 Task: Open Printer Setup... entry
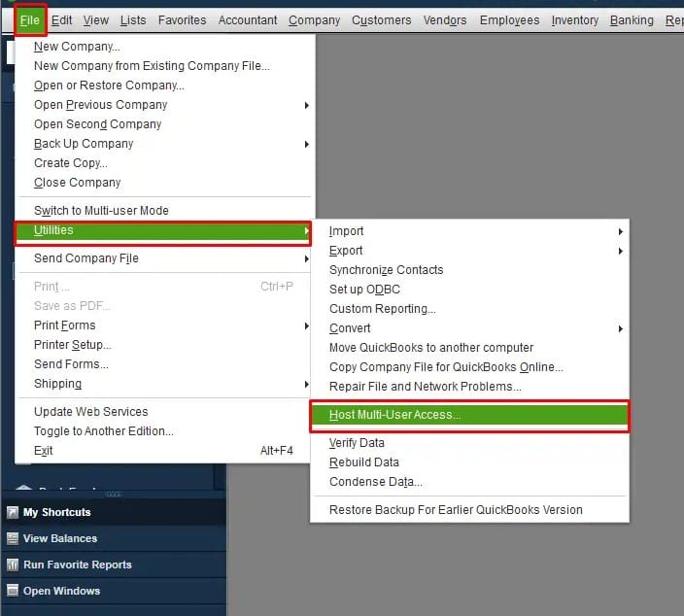click(x=164, y=345)
